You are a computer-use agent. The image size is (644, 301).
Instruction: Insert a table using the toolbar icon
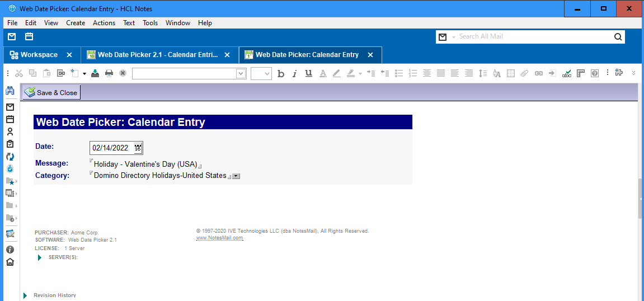pyautogui.click(x=510, y=73)
